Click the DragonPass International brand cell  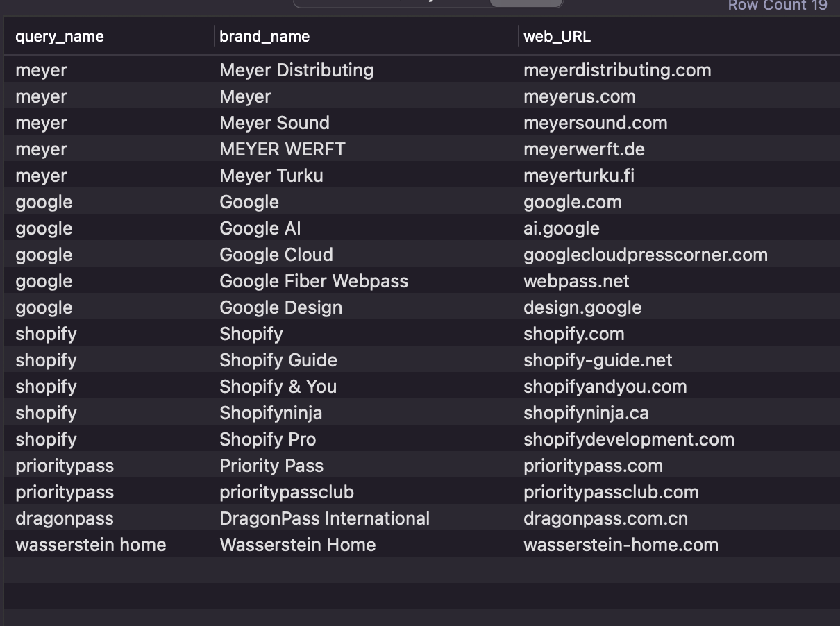324,518
